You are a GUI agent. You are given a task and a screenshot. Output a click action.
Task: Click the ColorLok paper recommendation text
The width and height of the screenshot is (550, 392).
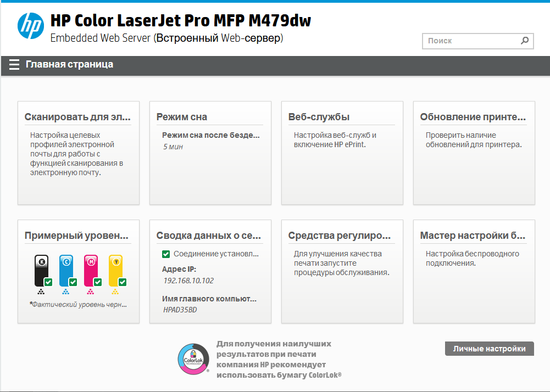pos(279,360)
